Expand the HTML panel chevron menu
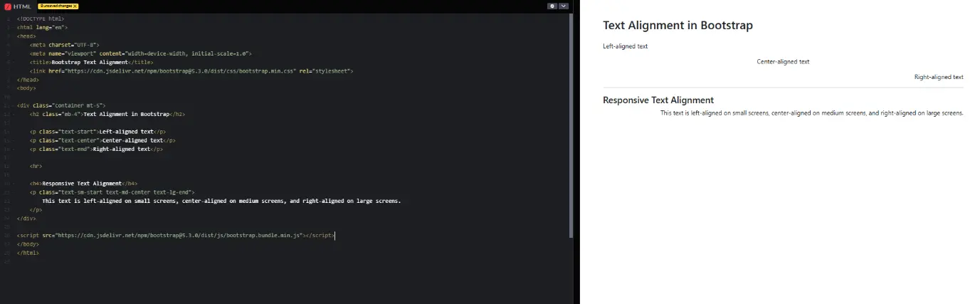 (564, 6)
